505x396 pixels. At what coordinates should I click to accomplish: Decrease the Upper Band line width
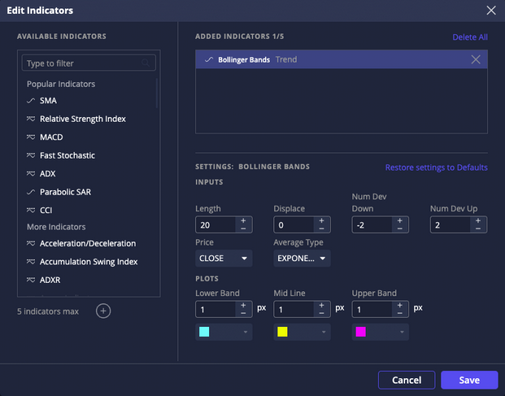point(400,313)
